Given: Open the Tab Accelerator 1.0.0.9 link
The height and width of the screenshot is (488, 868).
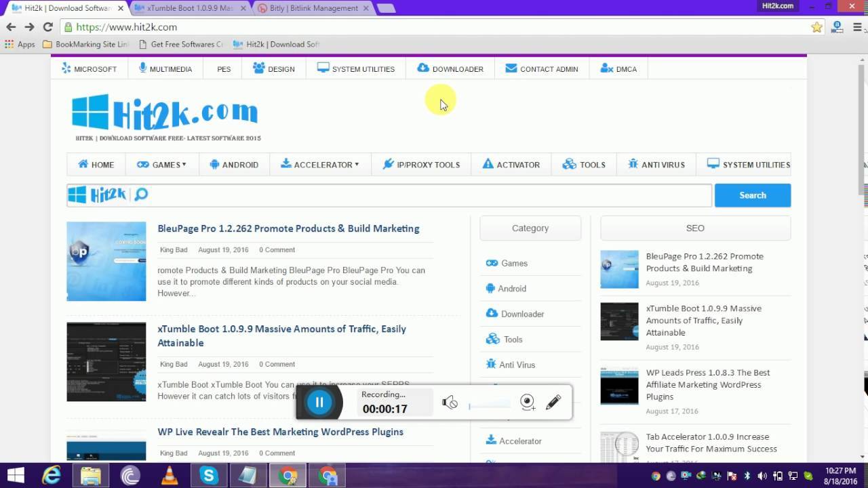Looking at the screenshot, I should [711, 443].
